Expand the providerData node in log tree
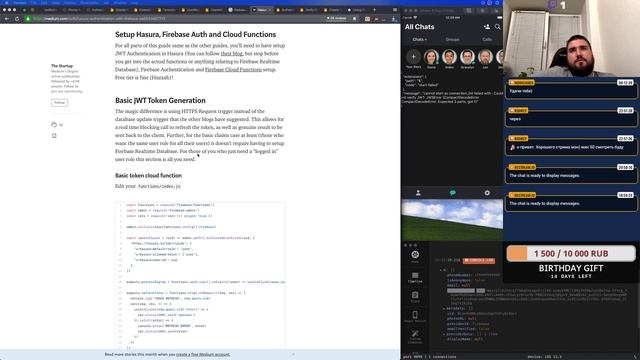The width and height of the screenshot is (640, 360). pyautogui.click(x=444, y=334)
